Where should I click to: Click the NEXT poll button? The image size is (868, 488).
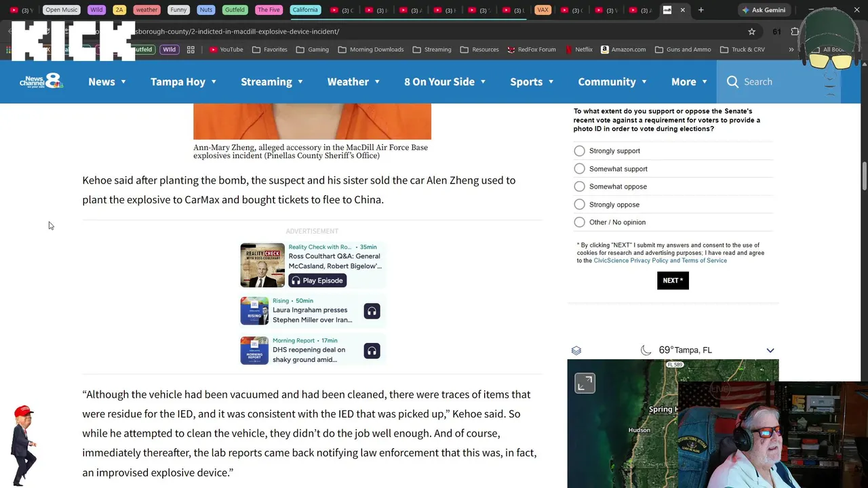[x=673, y=281]
